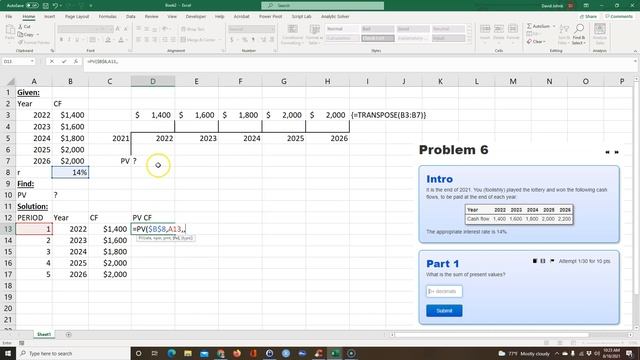Toggle the AutoSave switch
Viewport: 640px width, 360px height.
point(32,6)
